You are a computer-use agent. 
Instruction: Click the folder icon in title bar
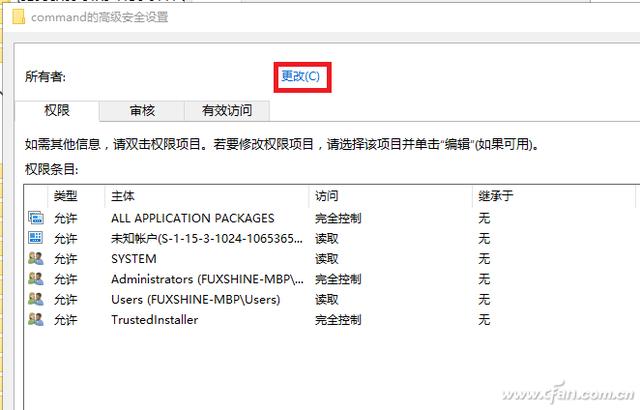[x=18, y=17]
